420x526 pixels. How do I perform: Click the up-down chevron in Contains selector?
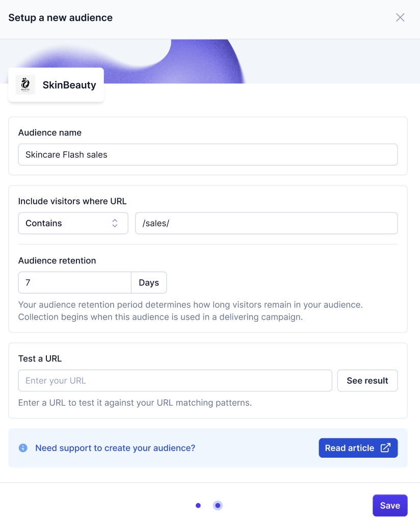tap(115, 223)
